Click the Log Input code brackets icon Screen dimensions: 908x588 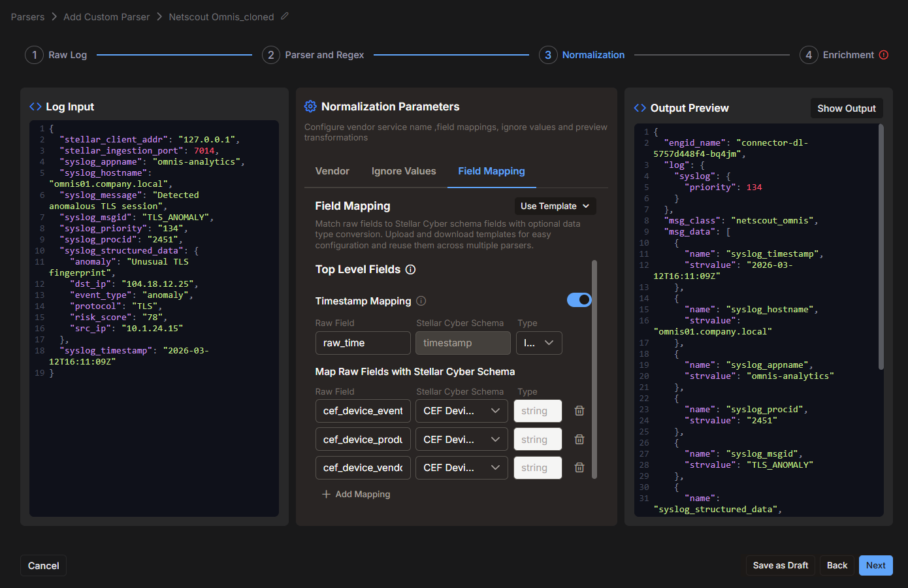[35, 106]
